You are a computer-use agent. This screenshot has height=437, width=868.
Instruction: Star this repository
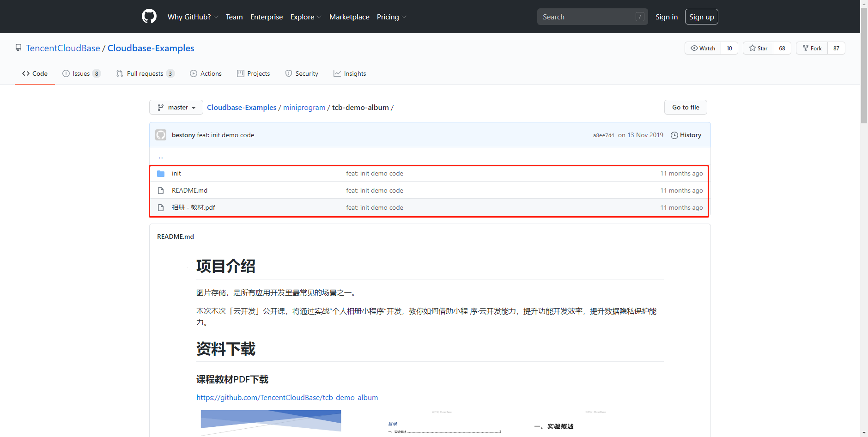click(758, 48)
